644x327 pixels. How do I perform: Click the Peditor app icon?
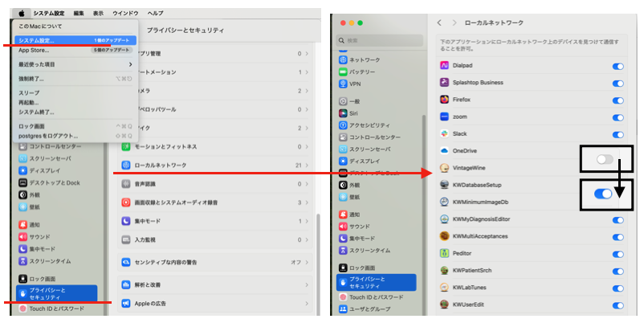444,253
